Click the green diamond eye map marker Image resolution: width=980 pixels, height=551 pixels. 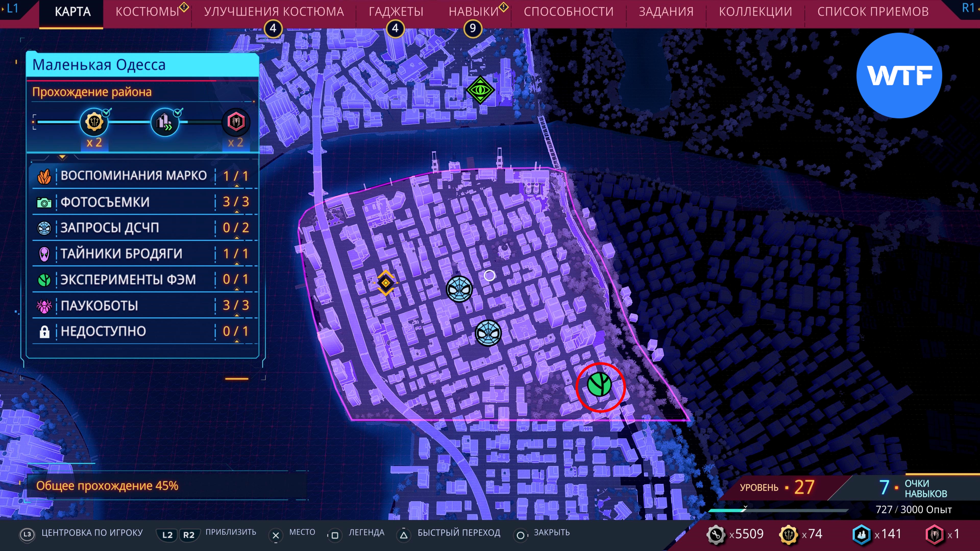coord(480,90)
